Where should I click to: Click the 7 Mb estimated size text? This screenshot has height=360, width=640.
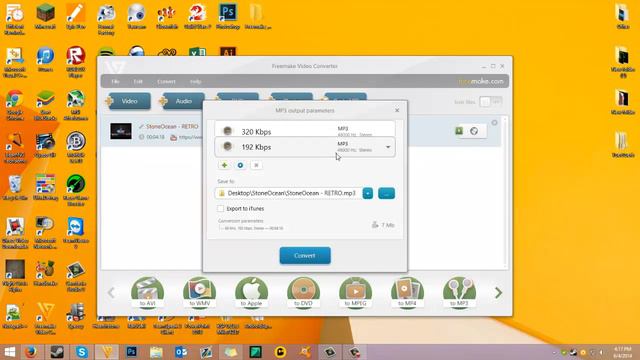tap(388, 225)
